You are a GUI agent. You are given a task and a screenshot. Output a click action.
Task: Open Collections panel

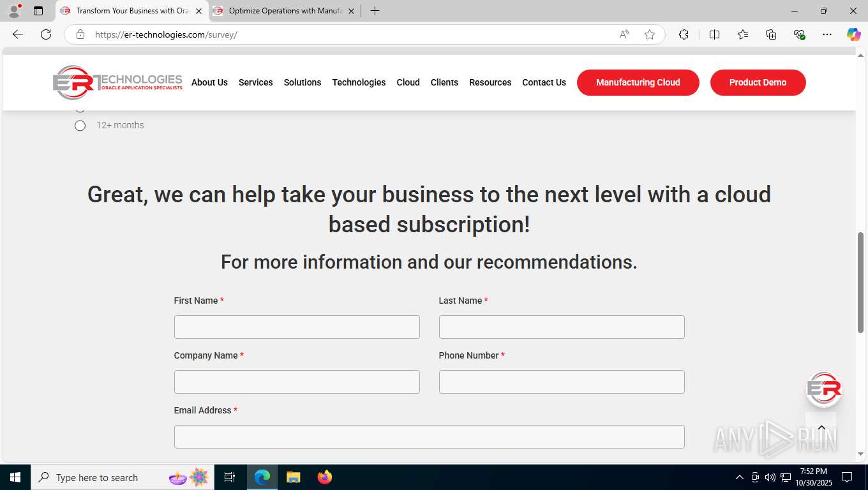(771, 34)
